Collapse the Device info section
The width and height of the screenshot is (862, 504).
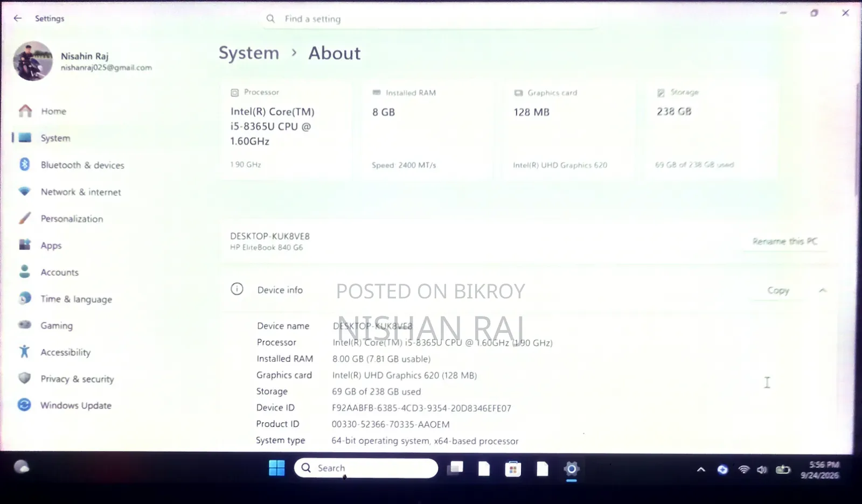pos(823,291)
